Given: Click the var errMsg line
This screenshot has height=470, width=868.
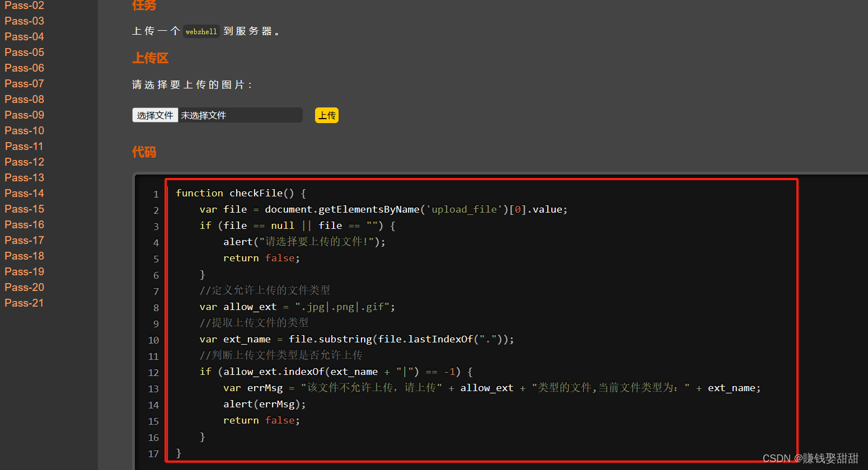Looking at the screenshot, I should 492,388.
